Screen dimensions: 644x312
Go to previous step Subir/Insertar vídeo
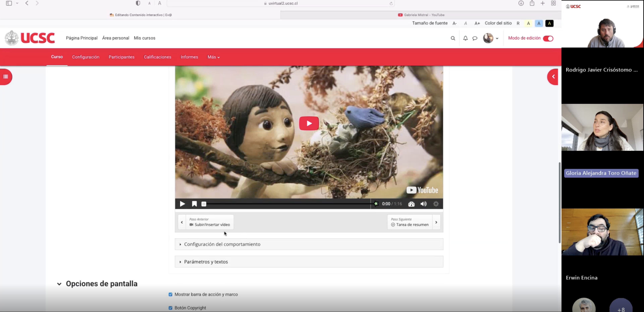point(209,222)
